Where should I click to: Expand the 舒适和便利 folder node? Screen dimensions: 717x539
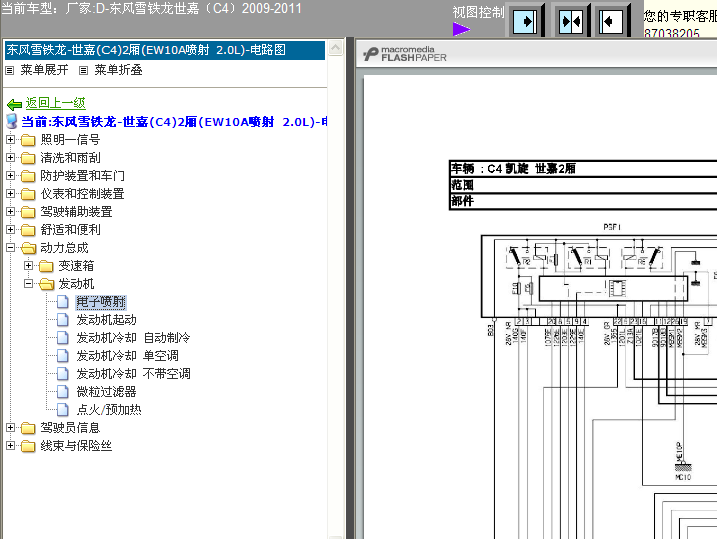11,229
